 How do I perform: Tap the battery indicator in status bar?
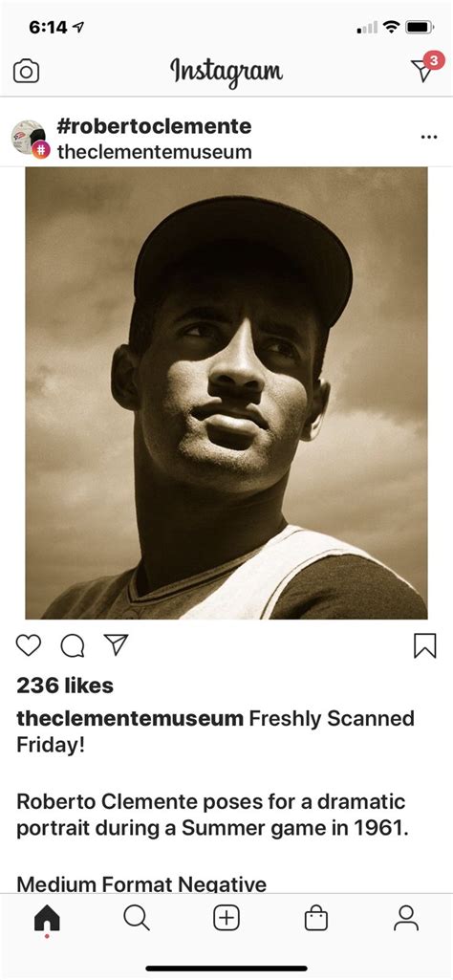(x=420, y=27)
